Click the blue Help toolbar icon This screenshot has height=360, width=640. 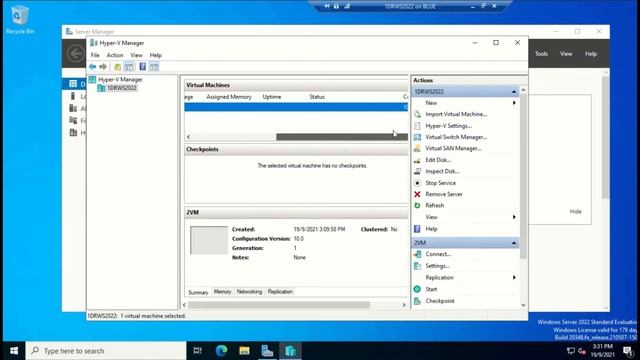(142, 67)
